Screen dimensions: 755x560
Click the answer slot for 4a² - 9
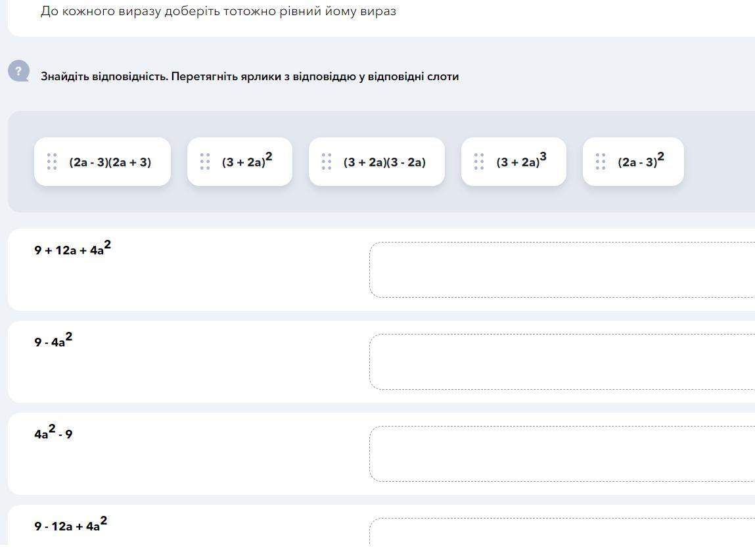pos(562,454)
